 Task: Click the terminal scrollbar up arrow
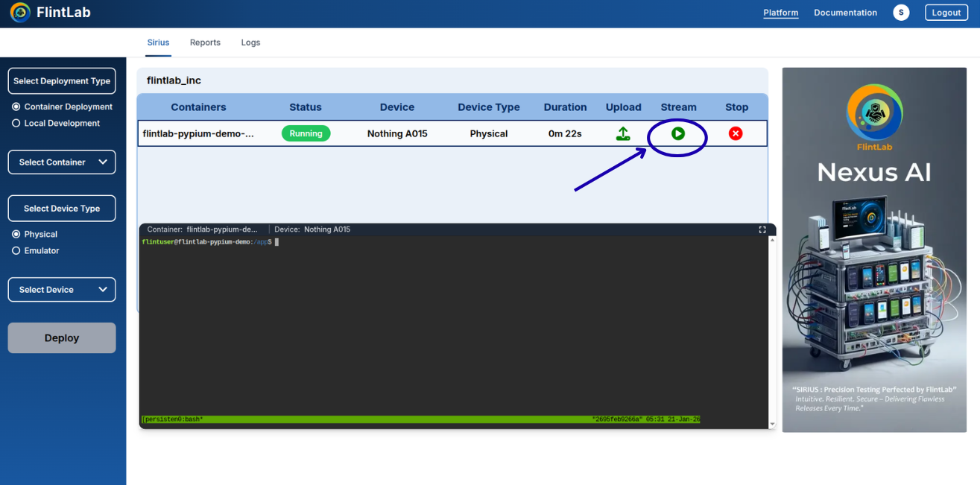coord(772,241)
